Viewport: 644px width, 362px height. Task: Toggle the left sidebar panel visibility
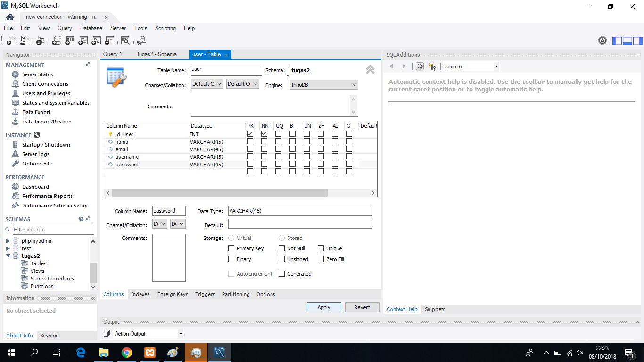coord(617,41)
